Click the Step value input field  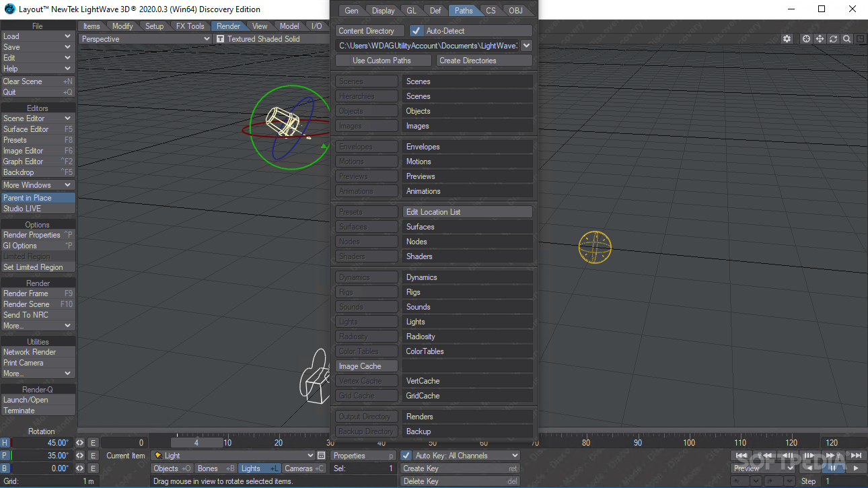(x=844, y=481)
